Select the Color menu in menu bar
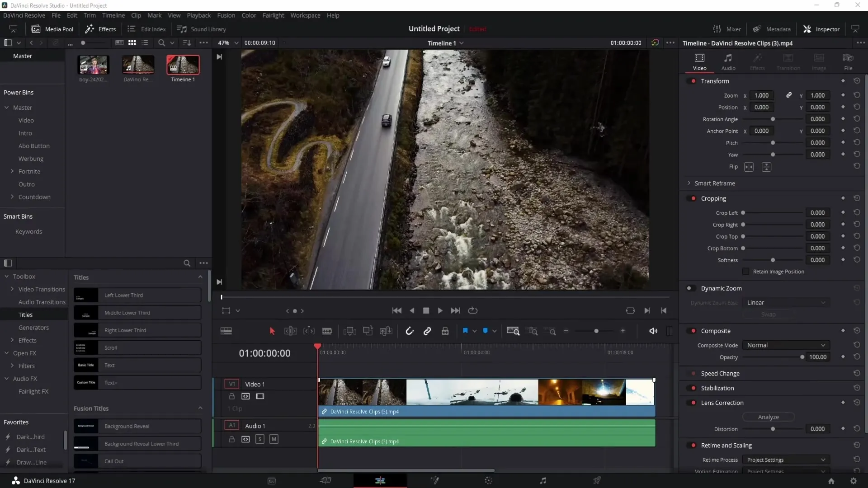868x488 pixels. point(249,15)
